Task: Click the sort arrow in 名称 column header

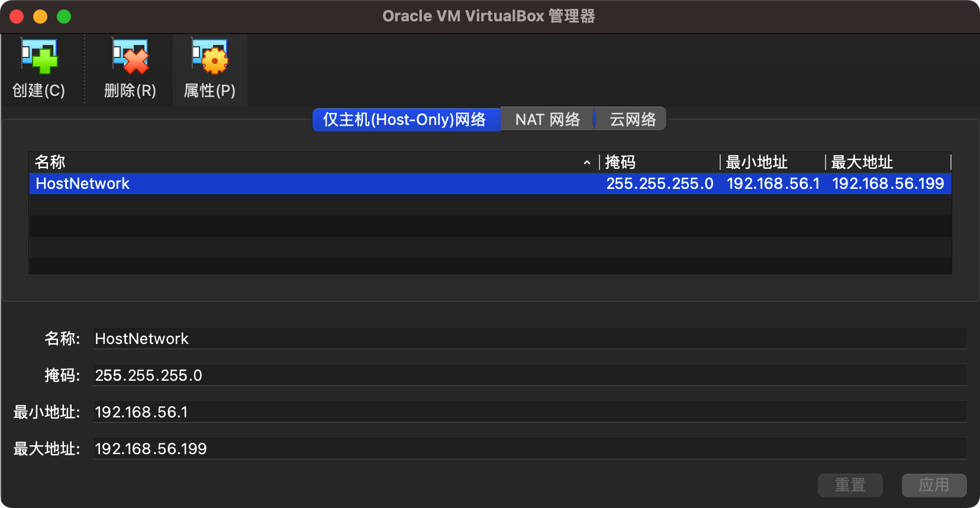Action: pos(586,162)
